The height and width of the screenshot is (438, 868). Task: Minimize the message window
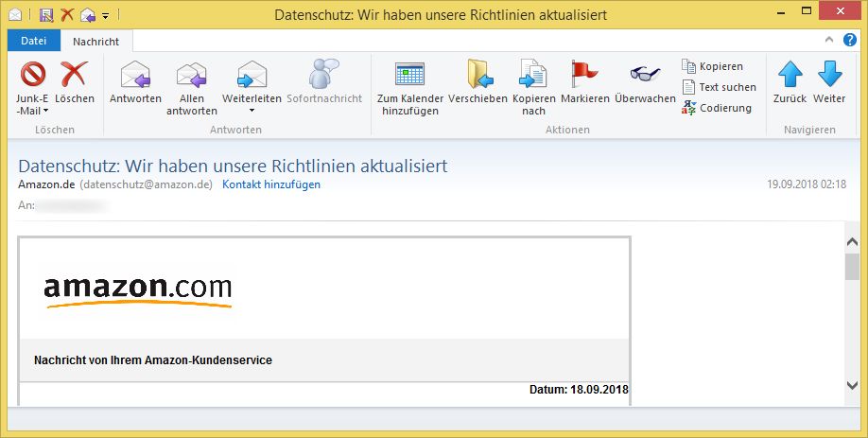(781, 12)
